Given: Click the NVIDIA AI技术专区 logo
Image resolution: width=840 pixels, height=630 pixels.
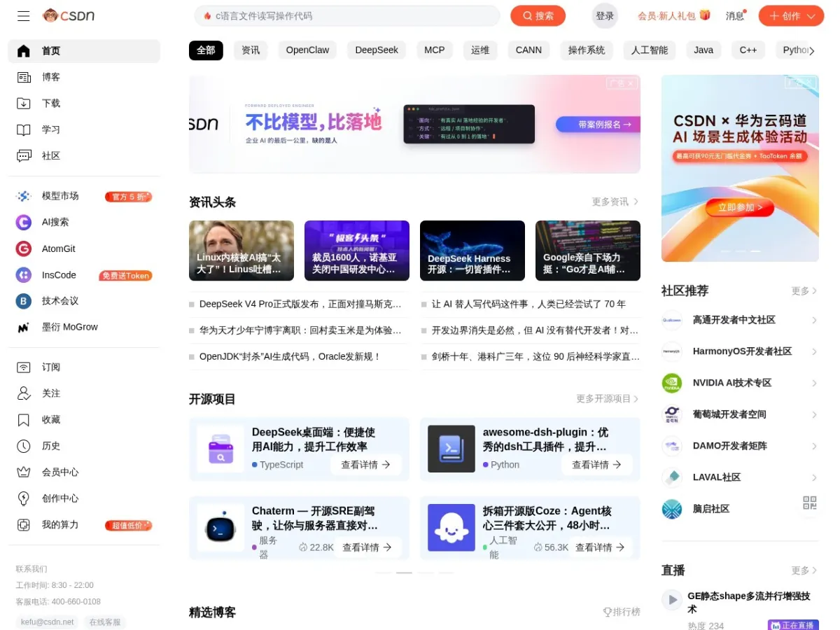Looking at the screenshot, I should tap(672, 383).
